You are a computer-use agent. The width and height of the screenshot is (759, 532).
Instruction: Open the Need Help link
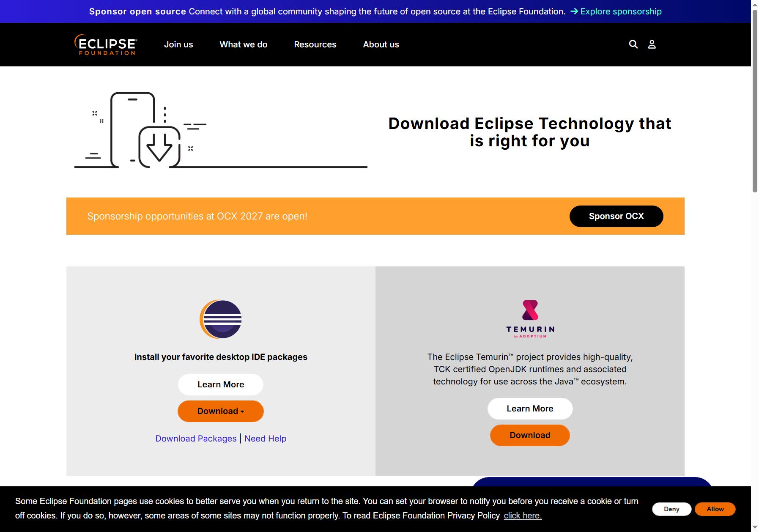point(265,439)
